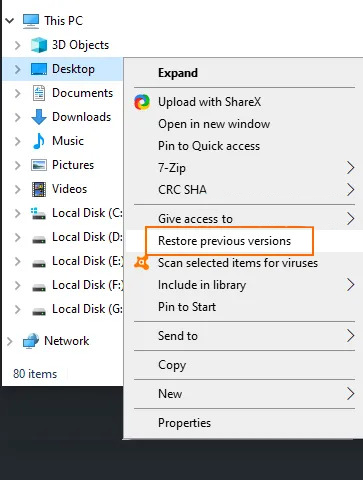The height and width of the screenshot is (480, 363).
Task: Open the Include in library submenu
Action: 243,285
